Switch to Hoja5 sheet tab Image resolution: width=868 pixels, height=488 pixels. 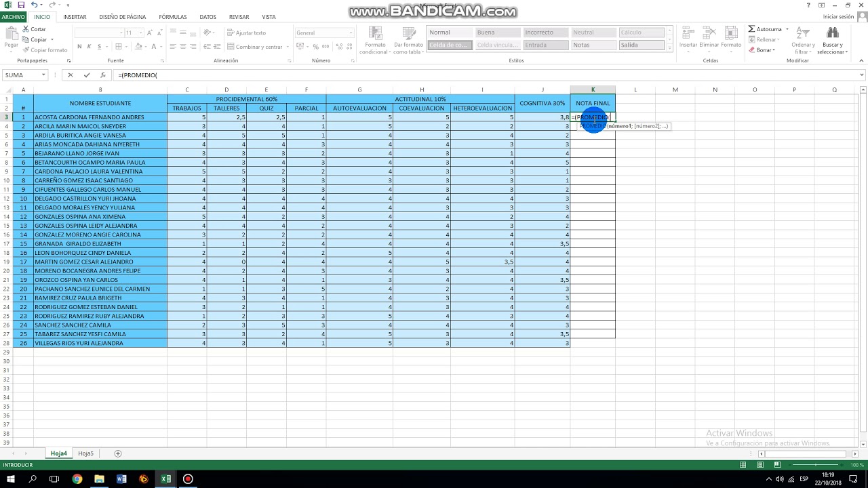point(85,453)
